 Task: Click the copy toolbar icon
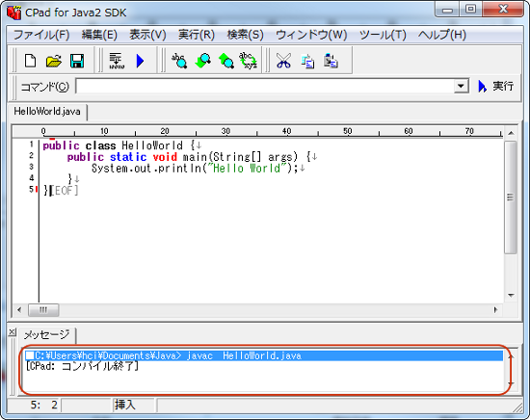307,61
